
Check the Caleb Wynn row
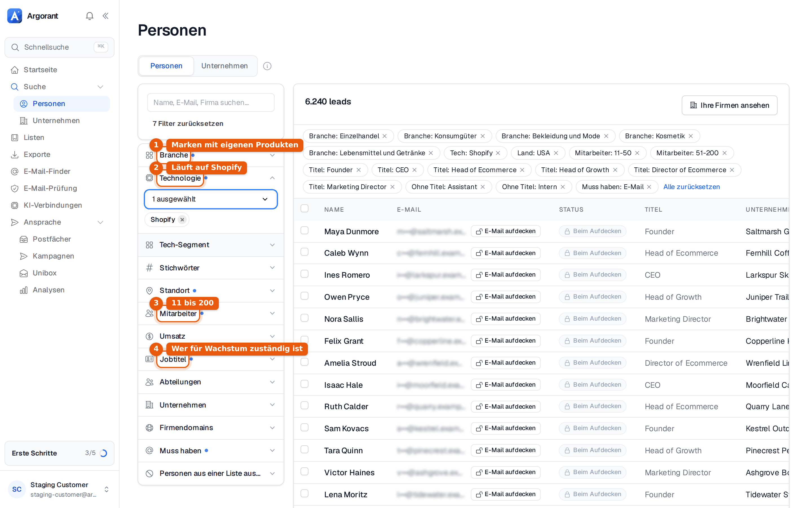click(x=304, y=252)
